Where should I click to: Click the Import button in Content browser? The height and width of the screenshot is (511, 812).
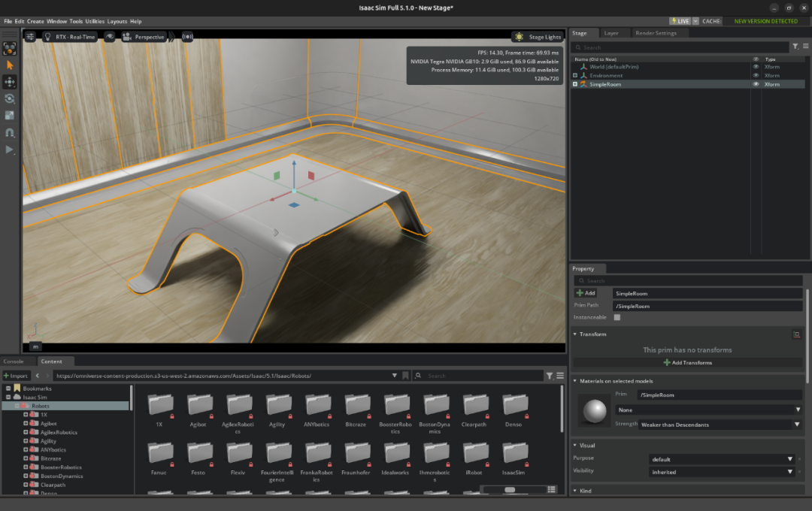[16, 376]
